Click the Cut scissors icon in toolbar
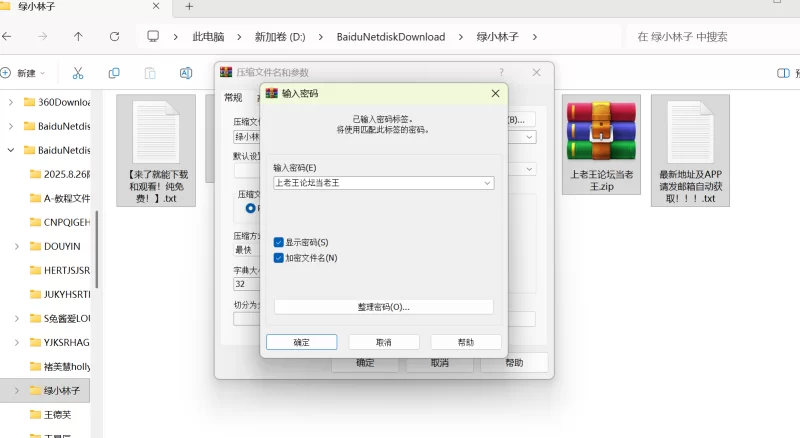800x438 pixels. point(78,73)
